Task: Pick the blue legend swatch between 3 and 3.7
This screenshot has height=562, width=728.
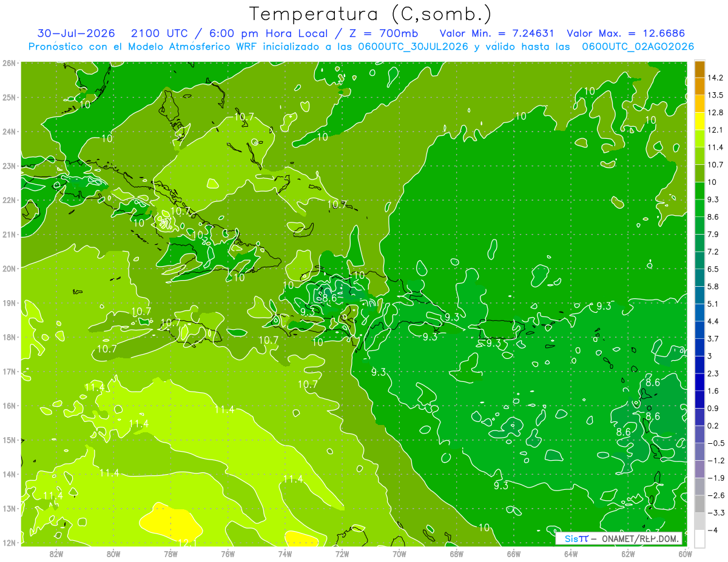Action: point(699,348)
